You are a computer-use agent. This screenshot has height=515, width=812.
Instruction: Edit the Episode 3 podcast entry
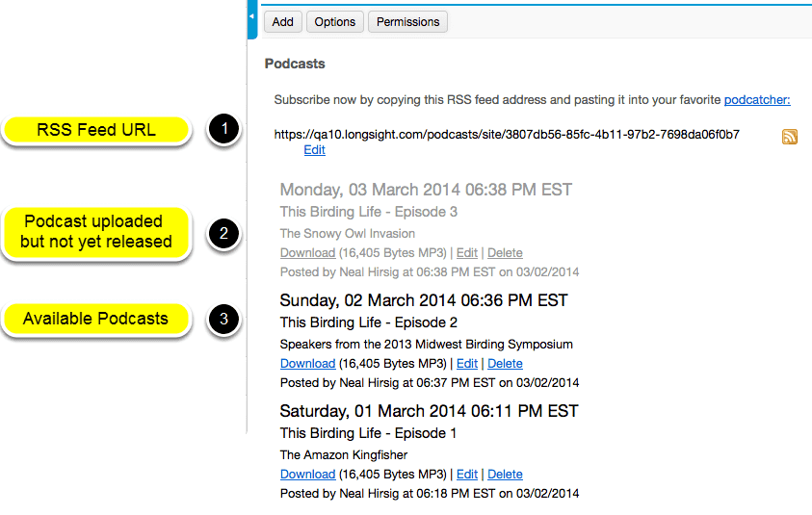(x=466, y=253)
